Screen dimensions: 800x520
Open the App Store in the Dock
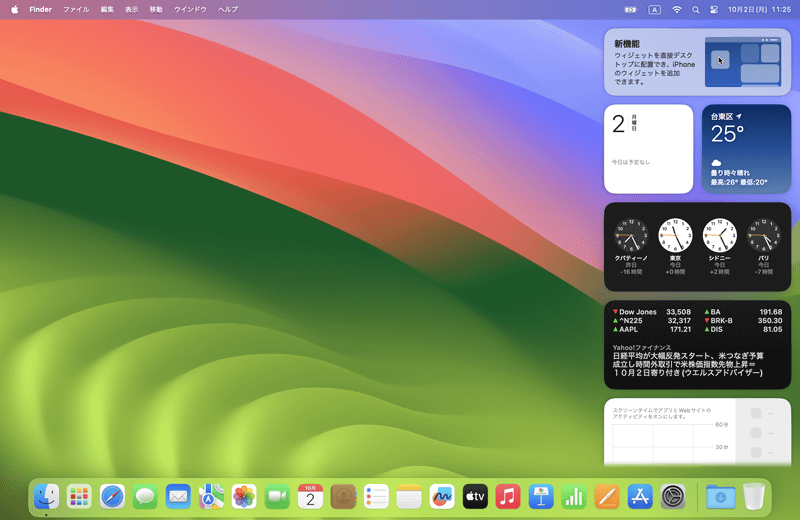tap(640, 497)
